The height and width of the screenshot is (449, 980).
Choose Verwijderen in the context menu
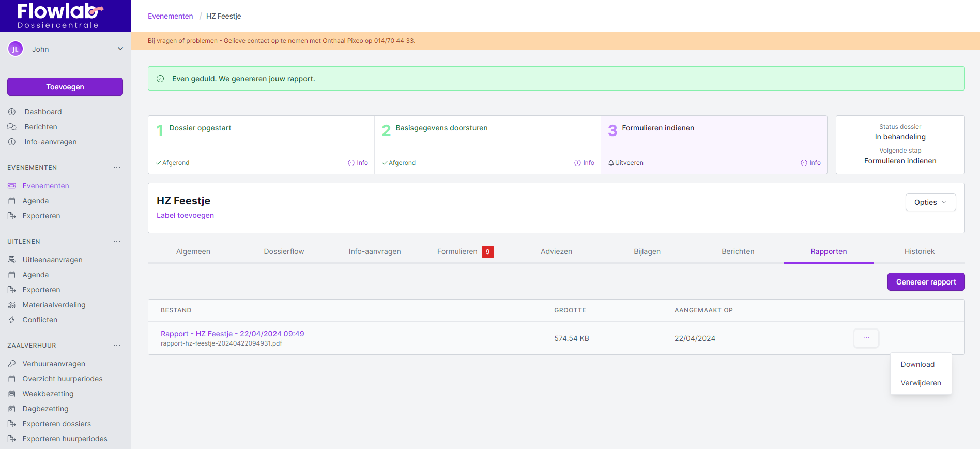coord(921,383)
